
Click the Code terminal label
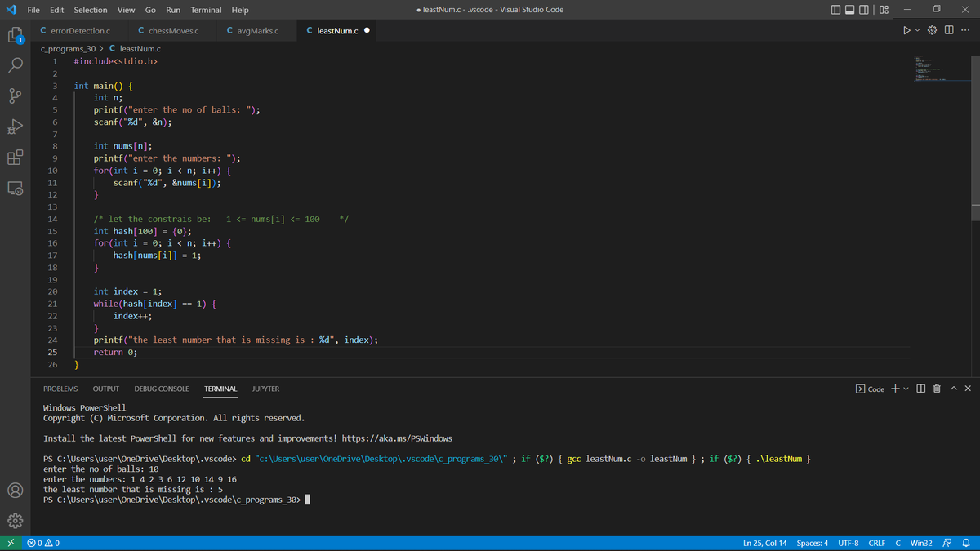coord(870,389)
